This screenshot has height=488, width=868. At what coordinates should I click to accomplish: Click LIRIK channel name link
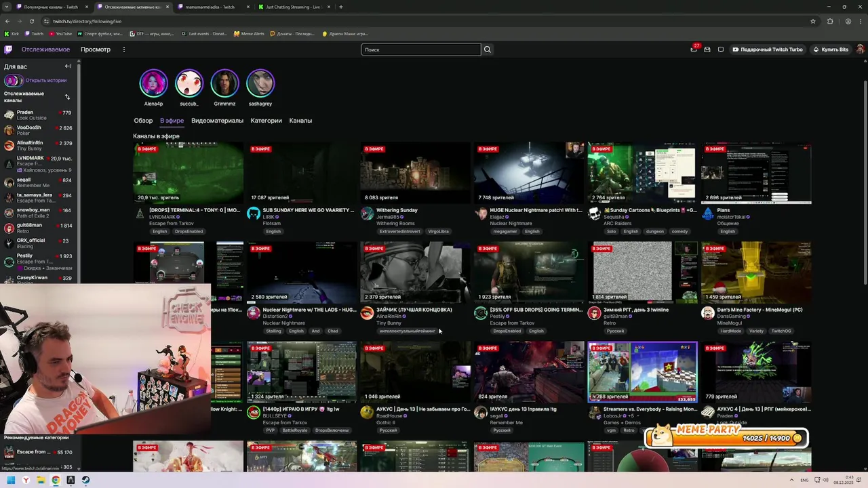click(269, 217)
